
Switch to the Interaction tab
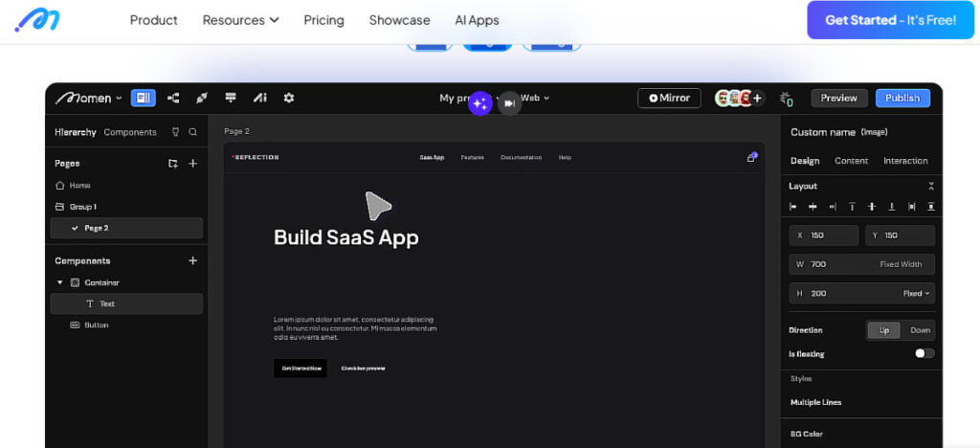pyautogui.click(x=904, y=161)
